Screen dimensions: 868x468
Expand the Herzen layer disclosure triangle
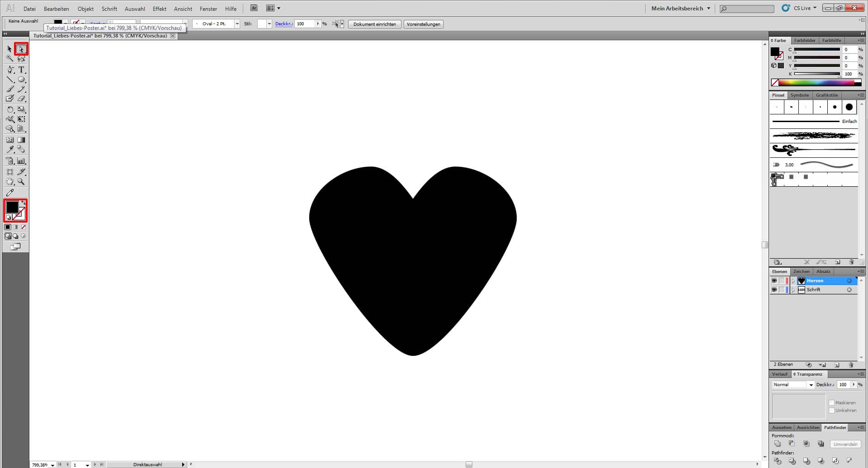(794, 281)
